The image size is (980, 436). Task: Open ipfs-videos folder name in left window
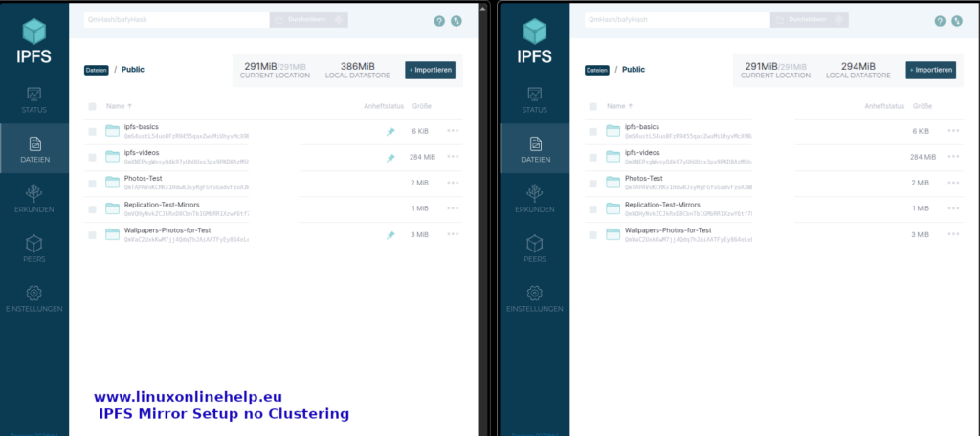[142, 152]
